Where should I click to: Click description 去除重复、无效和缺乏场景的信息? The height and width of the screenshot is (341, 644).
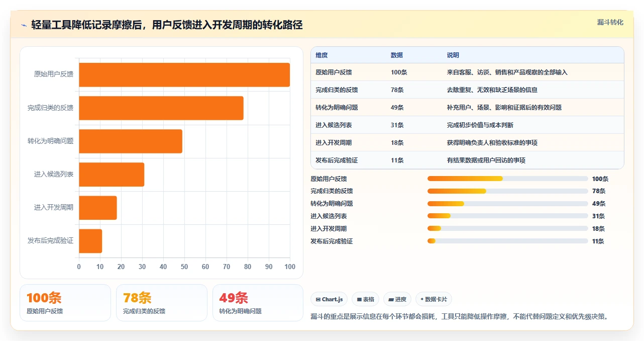492,90
